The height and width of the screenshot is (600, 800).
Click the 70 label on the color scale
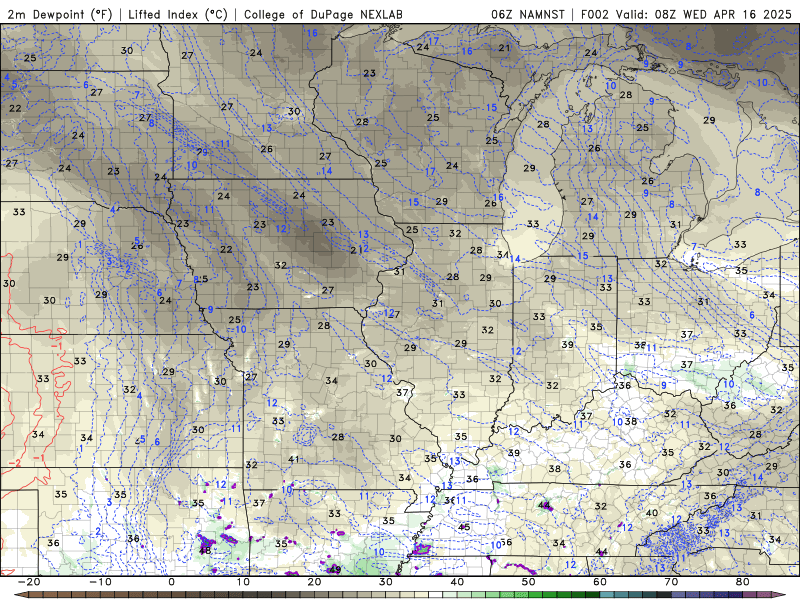tap(671, 582)
